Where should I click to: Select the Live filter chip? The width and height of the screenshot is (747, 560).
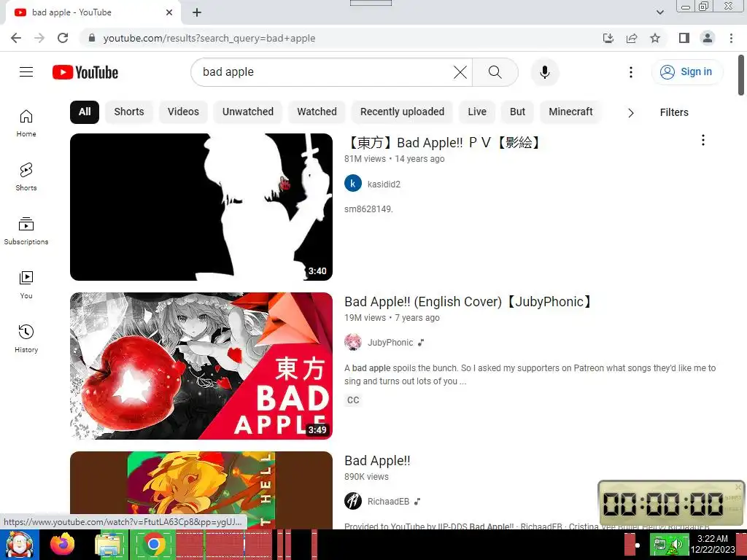coord(477,112)
